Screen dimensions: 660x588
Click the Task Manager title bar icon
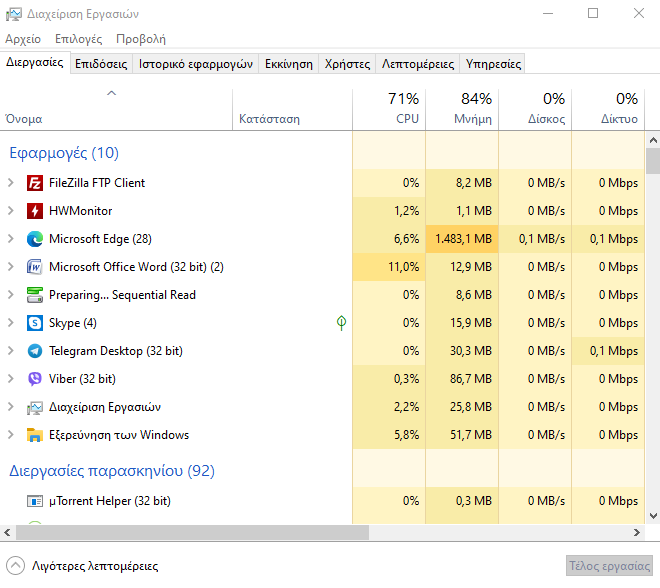[x=13, y=14]
